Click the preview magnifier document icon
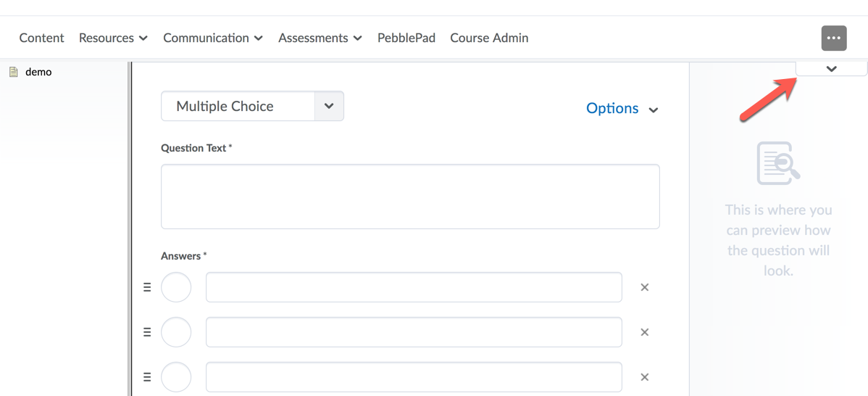The height and width of the screenshot is (396, 868). 778,163
